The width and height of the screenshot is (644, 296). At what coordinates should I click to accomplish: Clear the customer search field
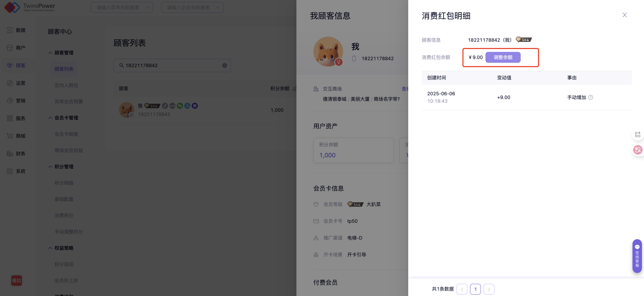(224, 65)
